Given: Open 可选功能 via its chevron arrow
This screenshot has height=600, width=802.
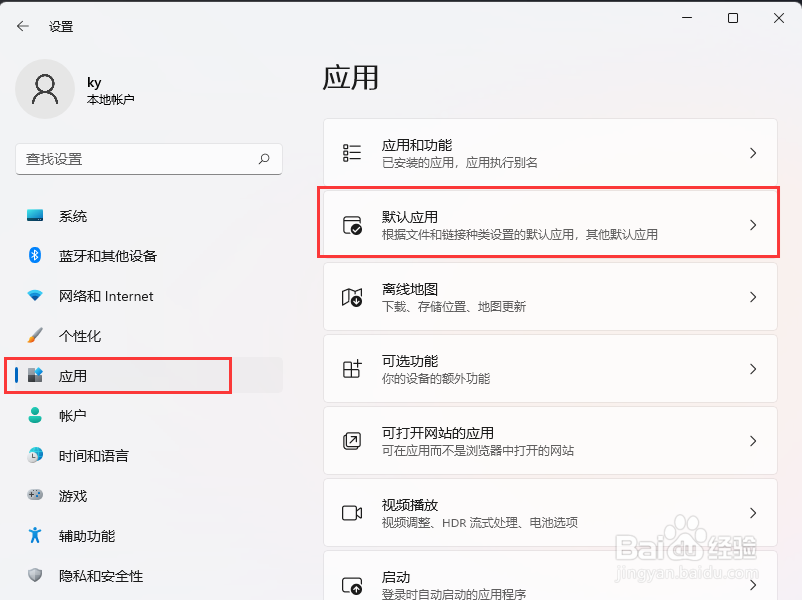Looking at the screenshot, I should [753, 369].
